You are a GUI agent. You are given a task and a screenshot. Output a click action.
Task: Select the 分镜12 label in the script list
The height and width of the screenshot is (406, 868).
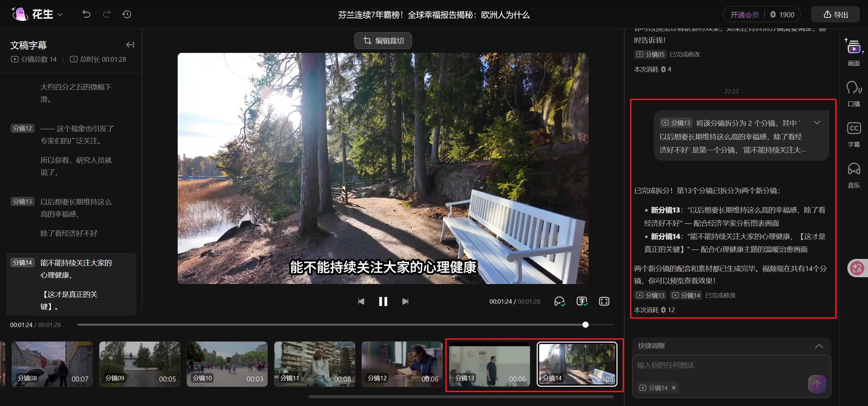point(22,128)
